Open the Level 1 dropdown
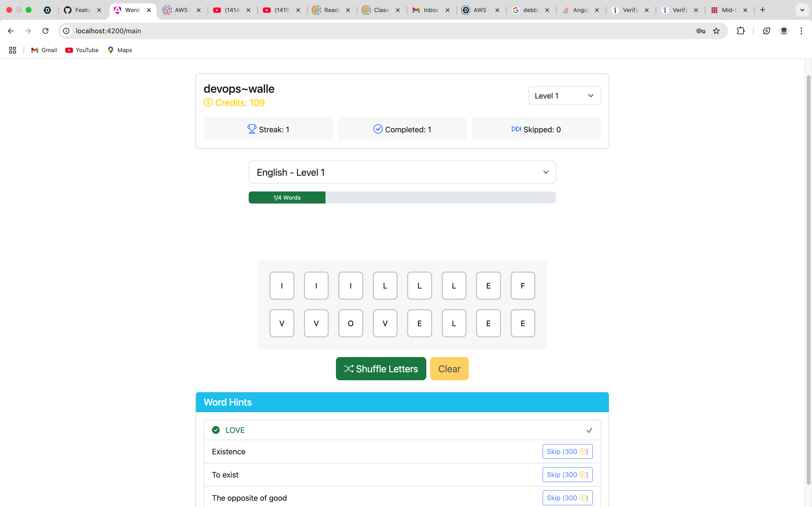812x507 pixels. 564,96
